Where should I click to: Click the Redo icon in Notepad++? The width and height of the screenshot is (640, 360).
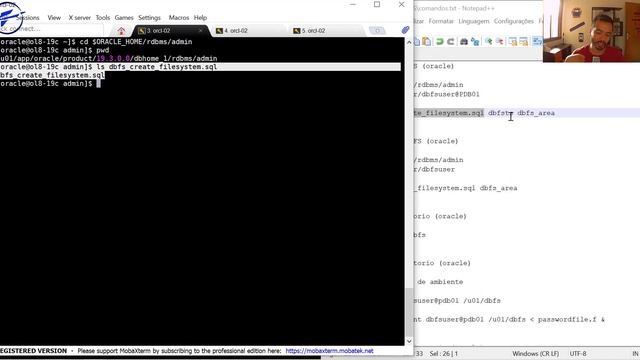coord(451,42)
